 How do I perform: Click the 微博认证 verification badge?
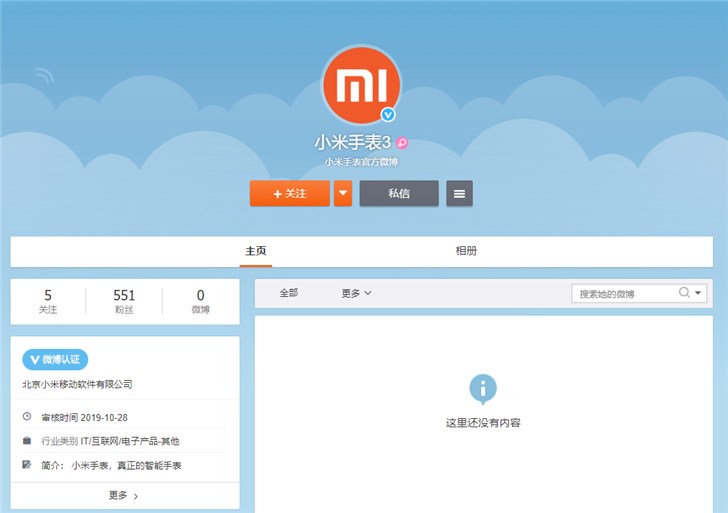(55, 359)
